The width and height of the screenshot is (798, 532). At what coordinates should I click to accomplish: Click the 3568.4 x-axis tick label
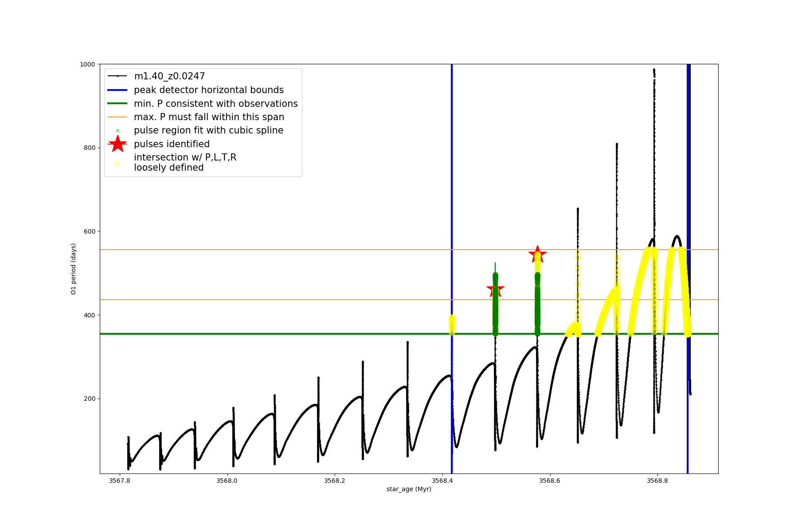pyautogui.click(x=442, y=481)
